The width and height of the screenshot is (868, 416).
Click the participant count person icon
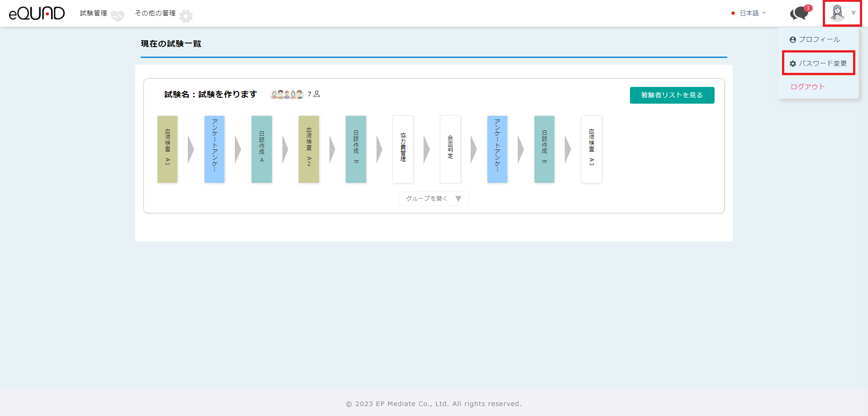[317, 94]
